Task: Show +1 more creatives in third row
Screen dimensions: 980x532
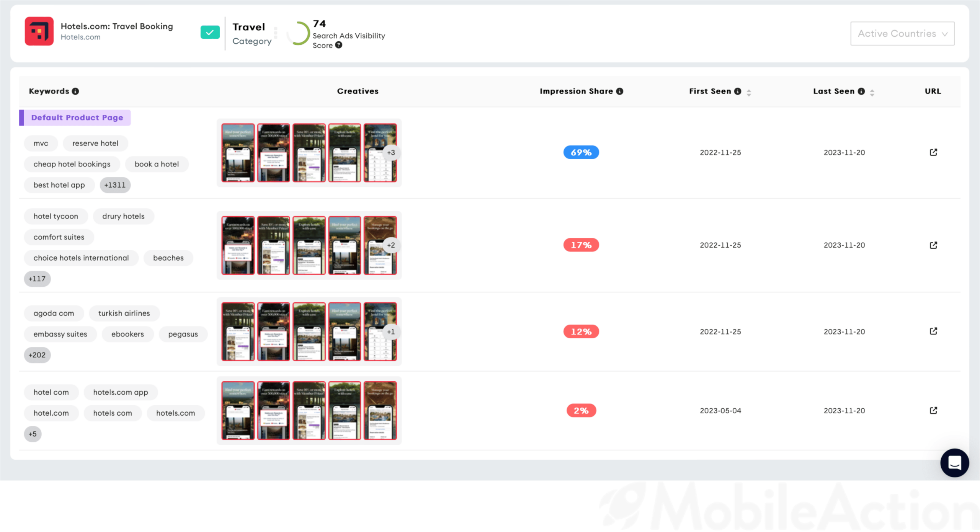Action: pyautogui.click(x=390, y=332)
